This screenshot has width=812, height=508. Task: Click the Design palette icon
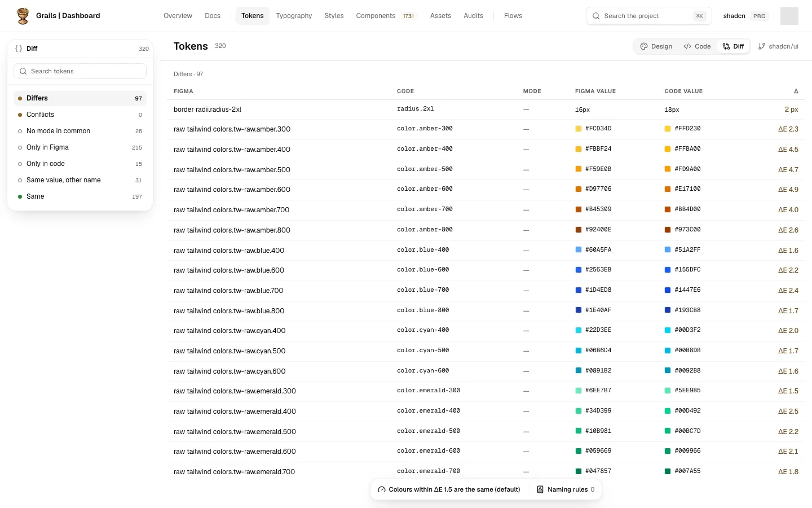click(644, 46)
